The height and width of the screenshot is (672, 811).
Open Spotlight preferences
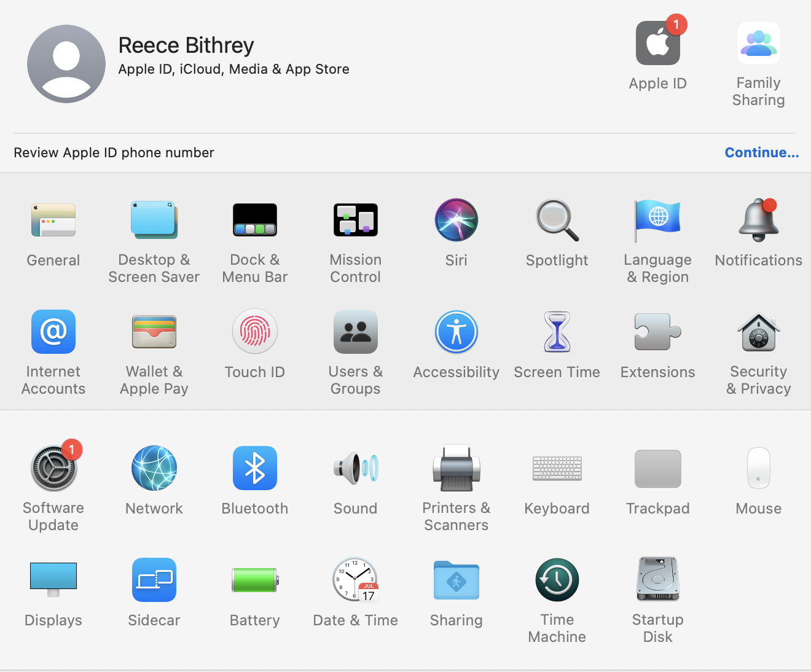click(x=557, y=220)
